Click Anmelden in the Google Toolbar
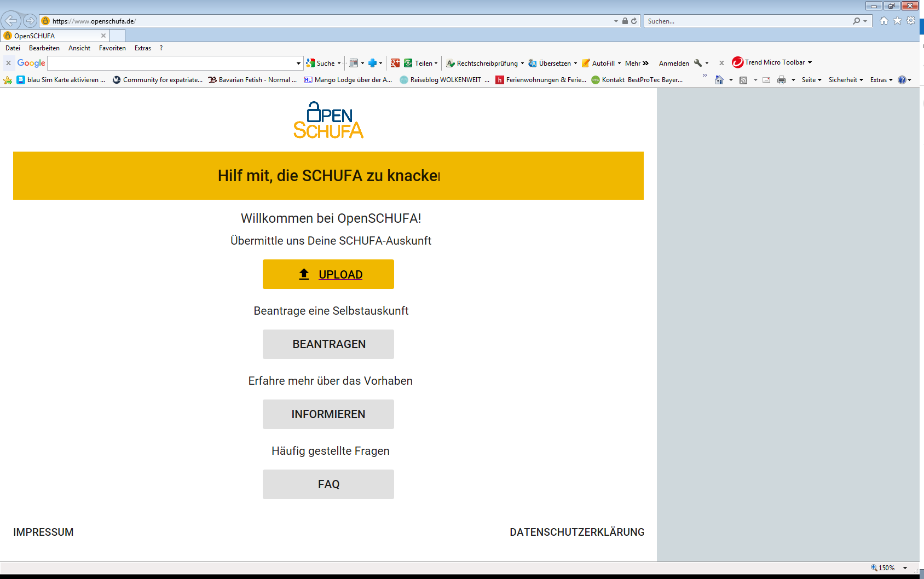924x579 pixels. pos(674,63)
